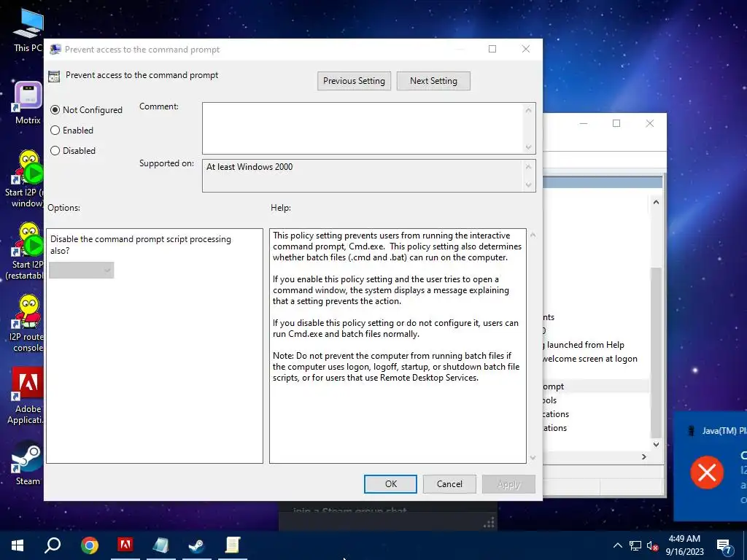Open Google Chrome from taskbar
This screenshot has height=560, width=747.
pyautogui.click(x=89, y=545)
